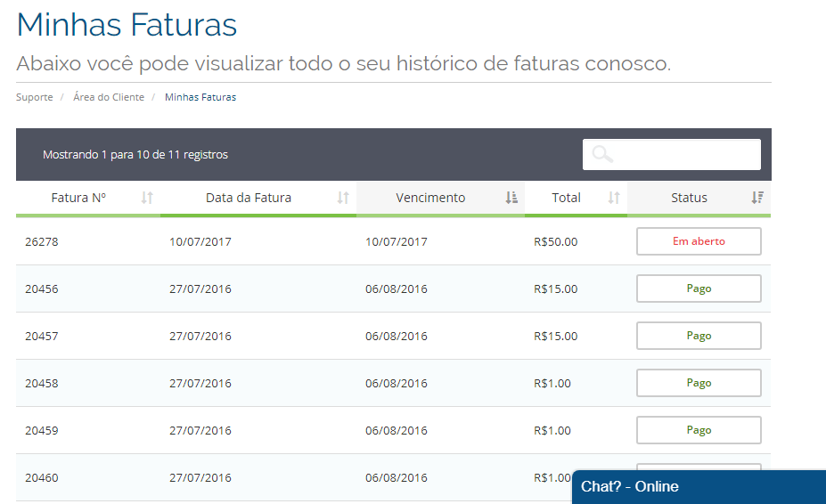Open the Em aberto invoice 26278
826x504 pixels.
coord(699,241)
